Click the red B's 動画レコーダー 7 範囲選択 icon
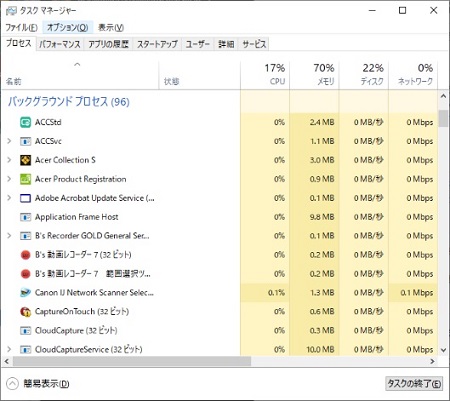 pyautogui.click(x=25, y=274)
